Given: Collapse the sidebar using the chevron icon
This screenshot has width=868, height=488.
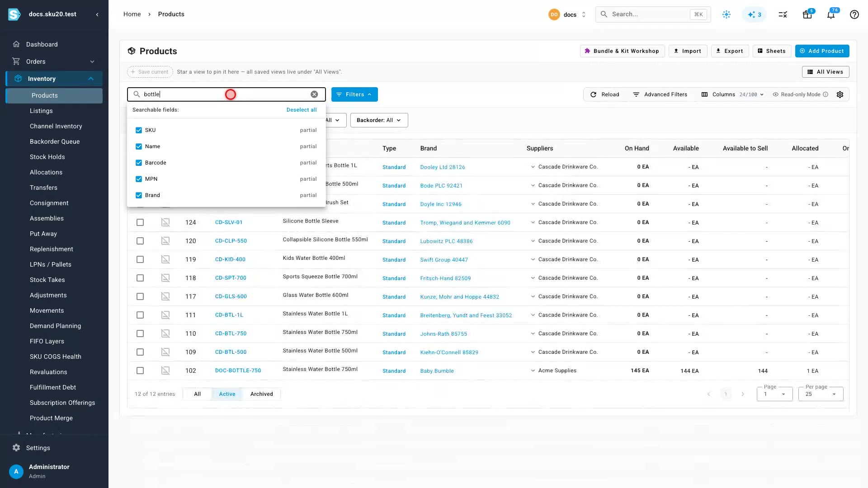Looking at the screenshot, I should point(97,14).
